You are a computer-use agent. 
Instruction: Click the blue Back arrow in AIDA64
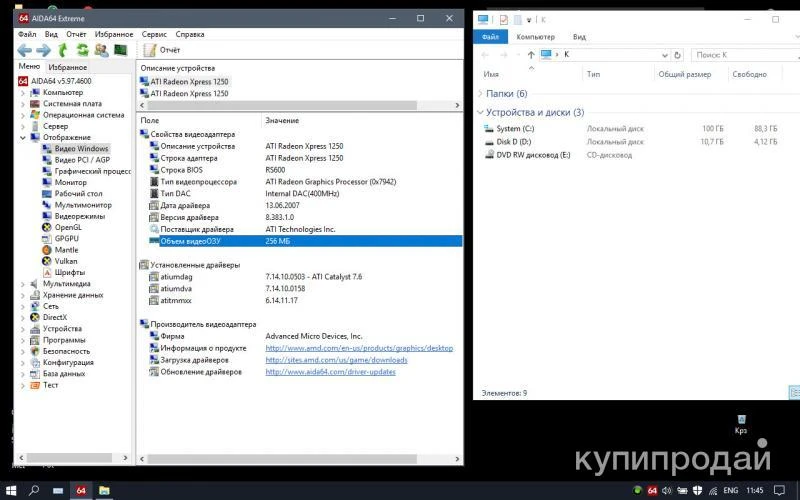click(25, 50)
